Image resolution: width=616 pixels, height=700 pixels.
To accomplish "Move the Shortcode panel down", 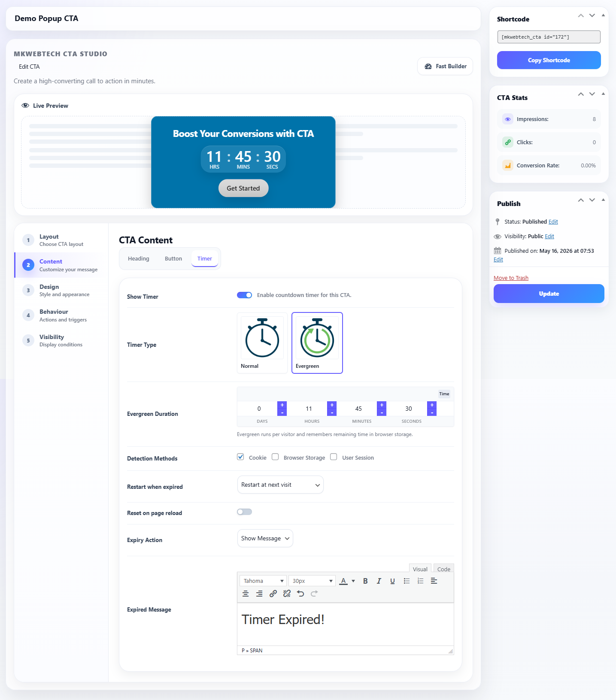I will point(592,15).
